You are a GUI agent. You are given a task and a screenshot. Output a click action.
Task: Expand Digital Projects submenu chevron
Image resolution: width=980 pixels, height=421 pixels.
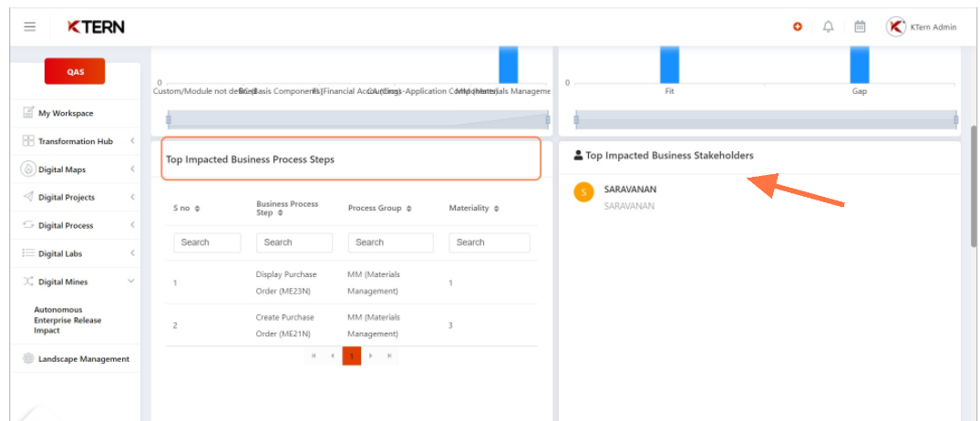pyautogui.click(x=132, y=198)
